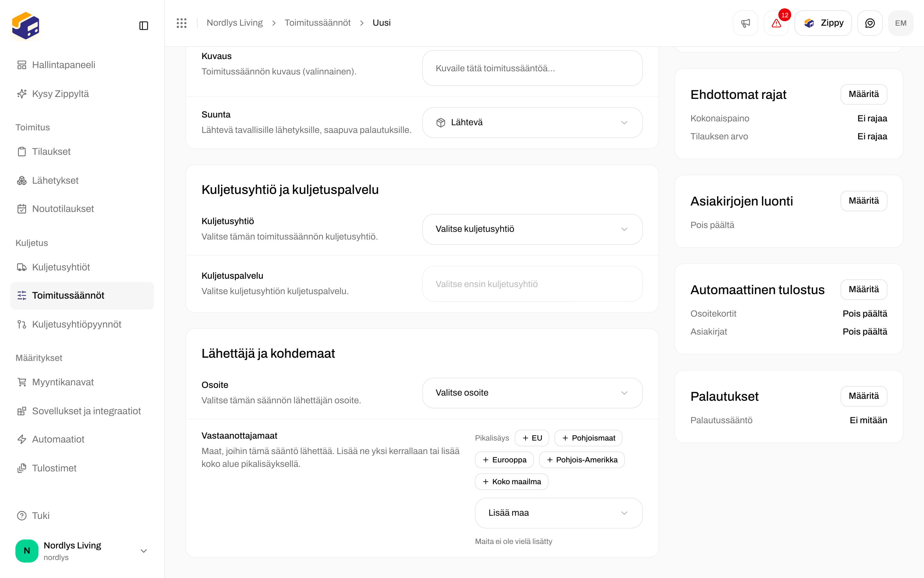The image size is (924, 578).
Task: Navigate to Toimitussäännöt breadcrumb
Action: click(x=317, y=23)
